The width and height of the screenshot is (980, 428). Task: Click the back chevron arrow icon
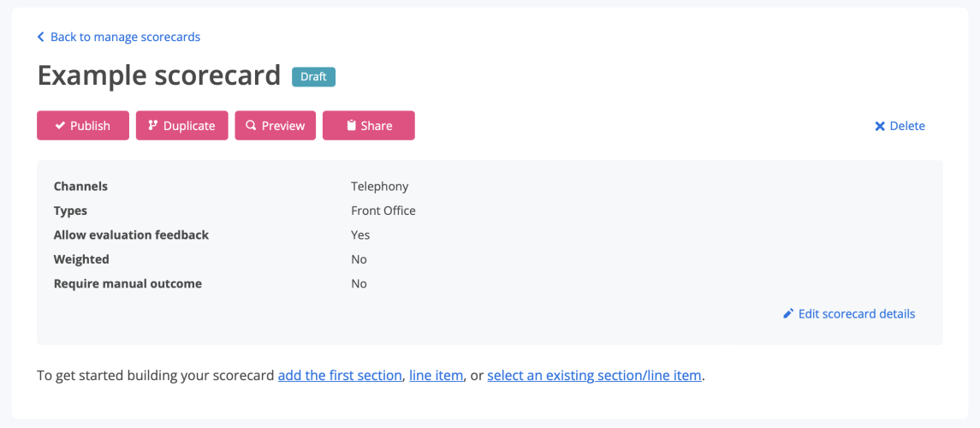pyautogui.click(x=40, y=37)
